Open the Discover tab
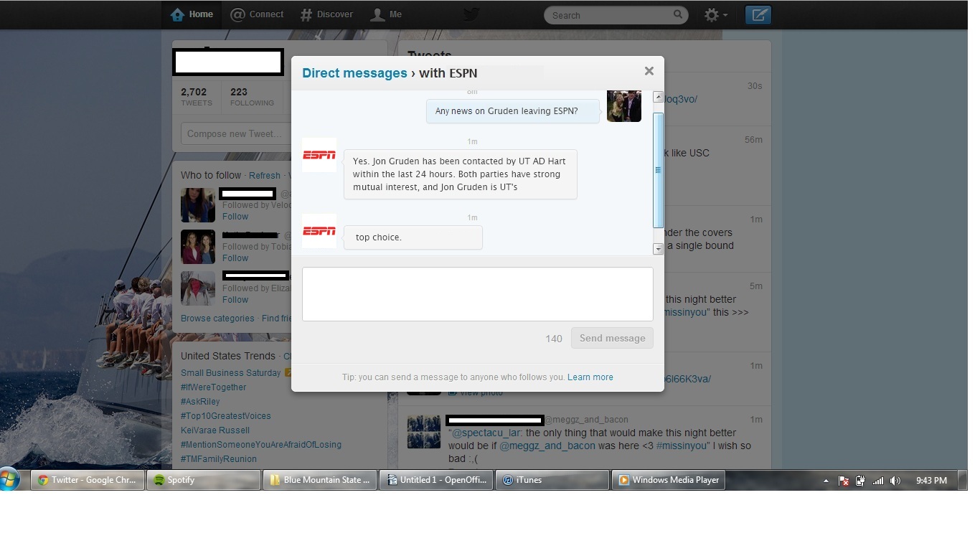 tap(326, 14)
